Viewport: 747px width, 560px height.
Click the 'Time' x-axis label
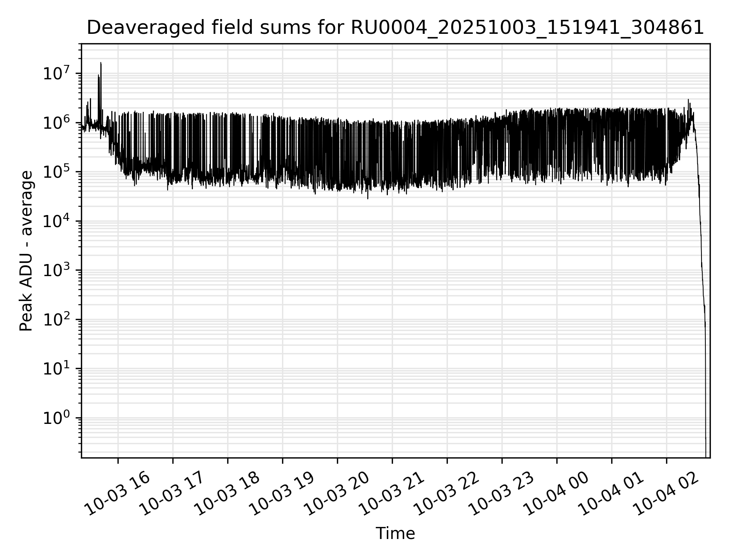coord(395,534)
